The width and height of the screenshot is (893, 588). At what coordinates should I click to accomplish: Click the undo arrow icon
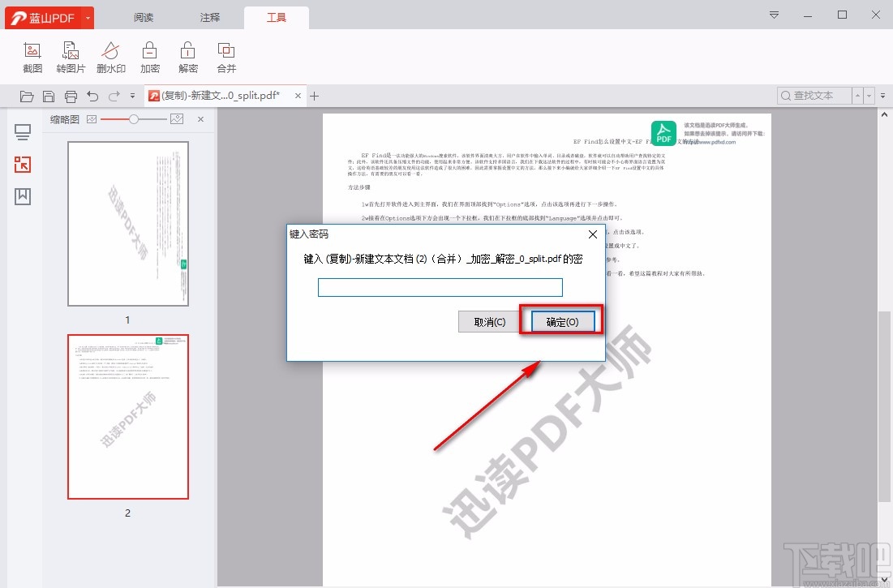point(93,96)
